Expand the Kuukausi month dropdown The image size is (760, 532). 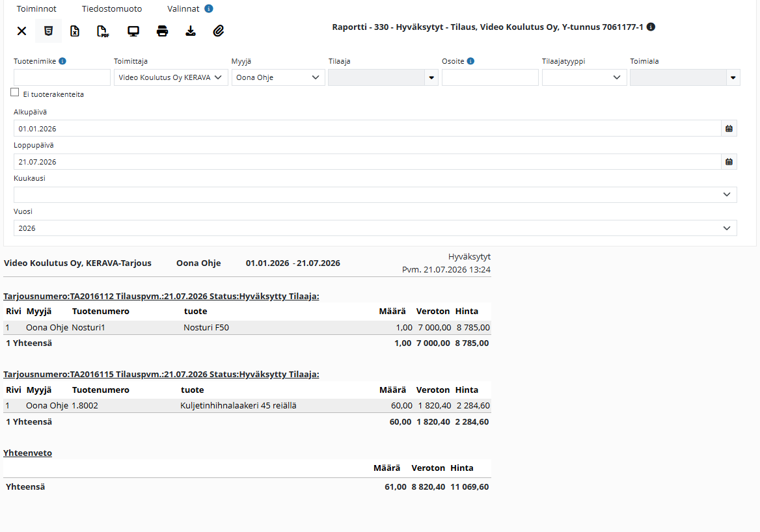(375, 194)
